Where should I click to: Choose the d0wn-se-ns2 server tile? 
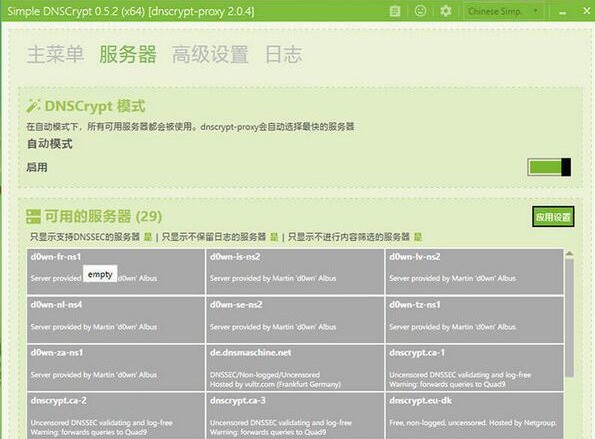pyautogui.click(x=295, y=320)
